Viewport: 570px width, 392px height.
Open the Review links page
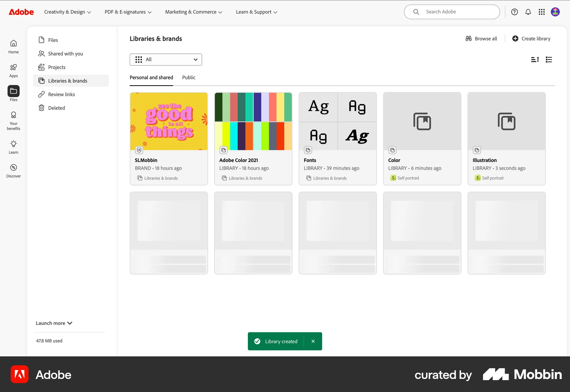tap(61, 94)
